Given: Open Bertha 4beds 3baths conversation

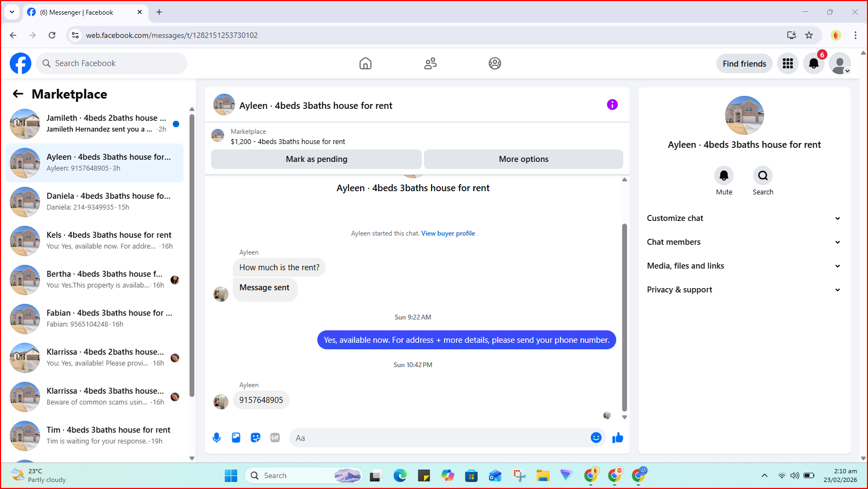Looking at the screenshot, I should click(95, 280).
